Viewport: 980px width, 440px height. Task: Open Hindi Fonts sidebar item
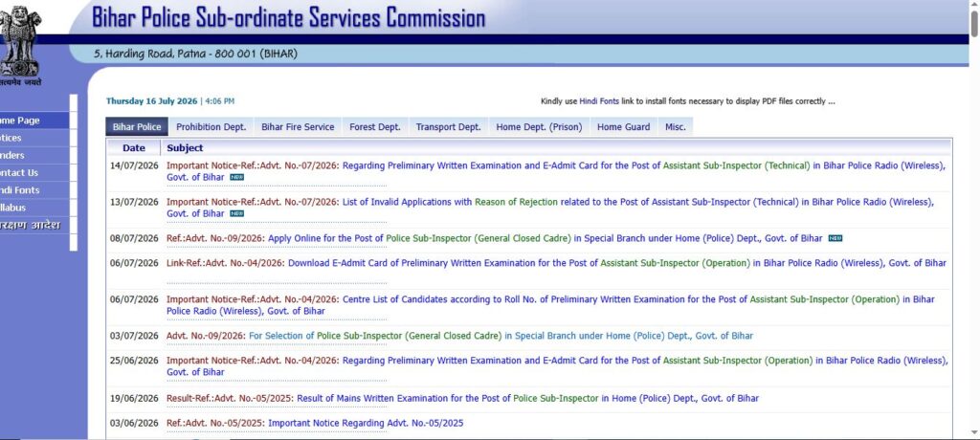click(34, 190)
